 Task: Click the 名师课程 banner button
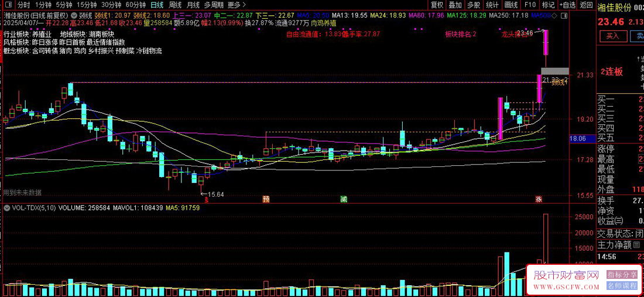(623, 286)
